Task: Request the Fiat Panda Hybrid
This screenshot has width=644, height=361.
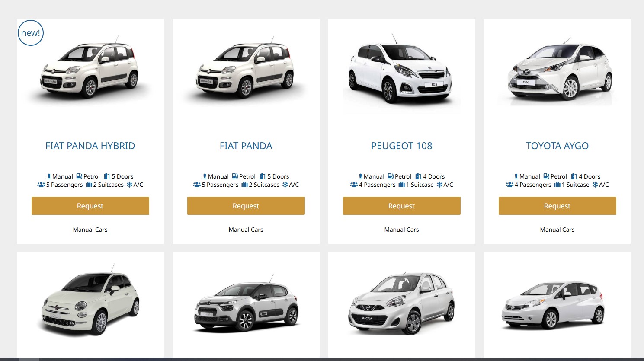Action: tap(90, 206)
